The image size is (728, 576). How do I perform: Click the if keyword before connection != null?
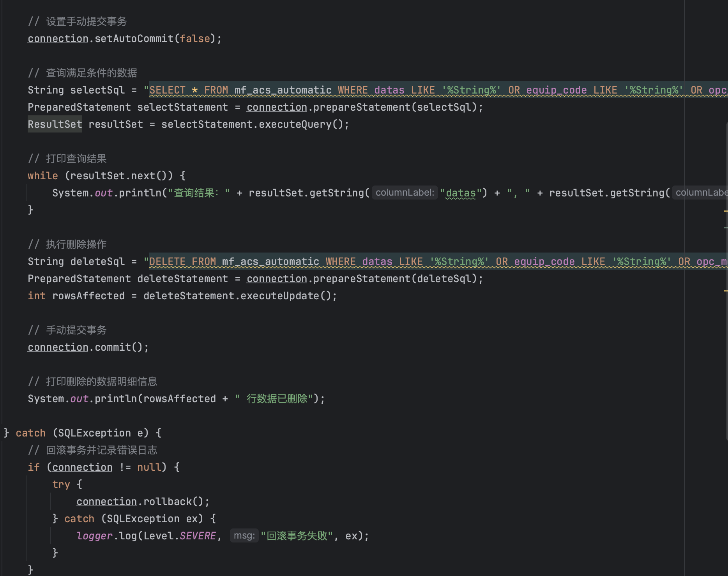coord(34,467)
